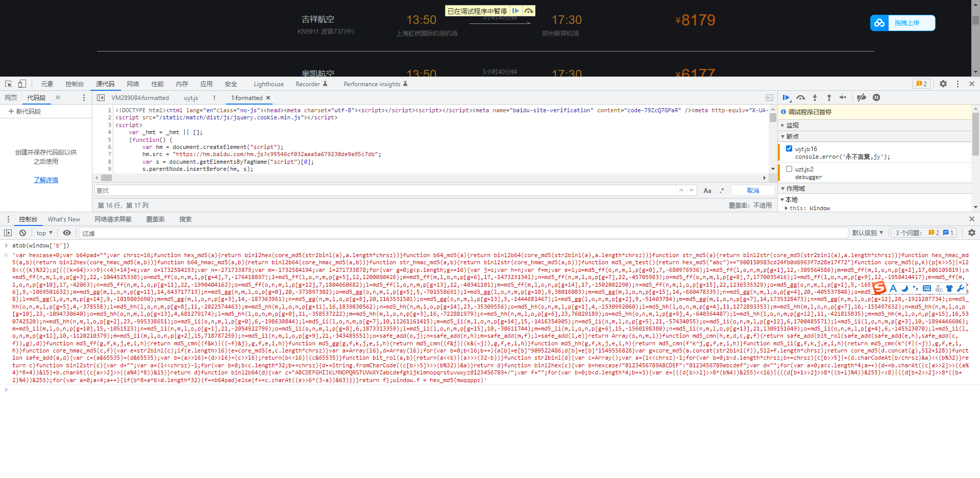Deactivate breakpoints icon
Viewport: 980px width, 478px height.
click(x=862, y=97)
